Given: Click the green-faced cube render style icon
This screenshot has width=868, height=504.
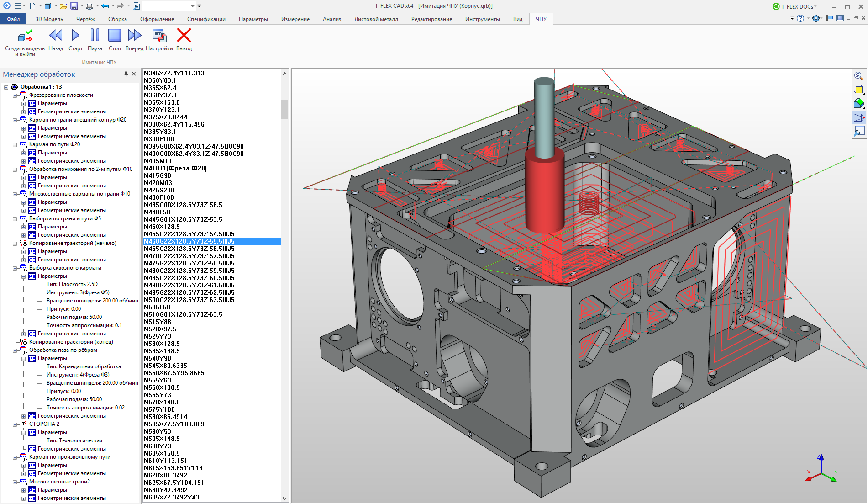Looking at the screenshot, I should pos(859,104).
